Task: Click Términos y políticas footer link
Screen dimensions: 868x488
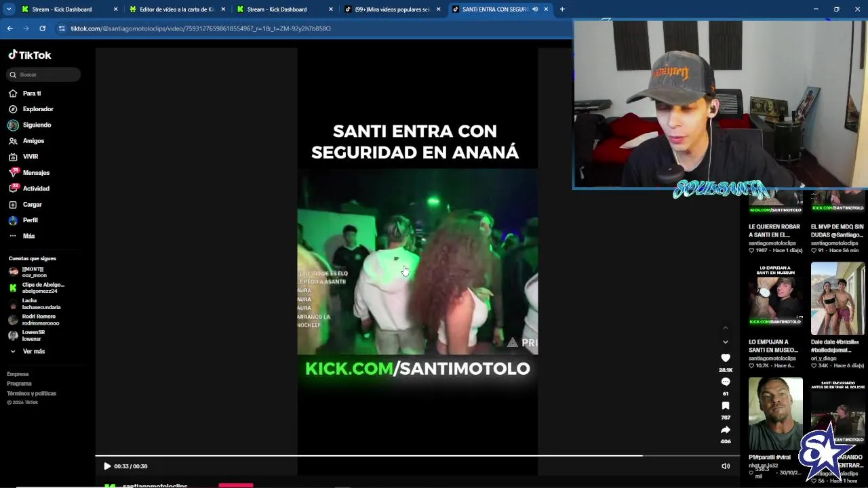Action: (x=31, y=393)
